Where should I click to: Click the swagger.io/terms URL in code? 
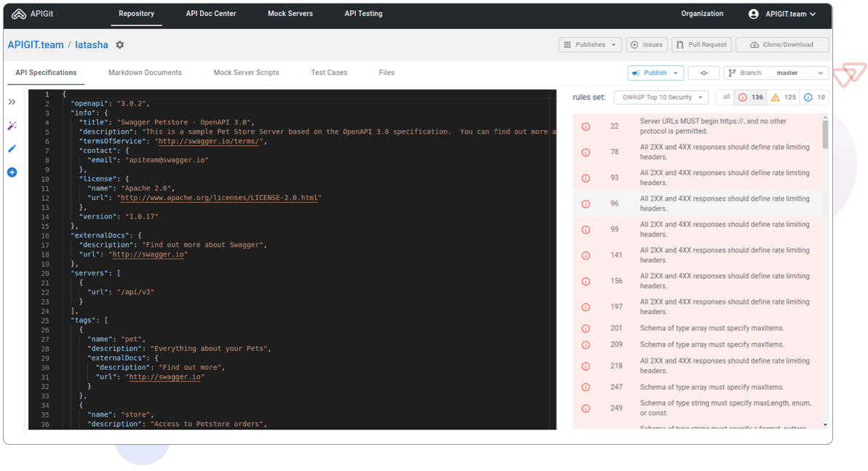(x=209, y=142)
